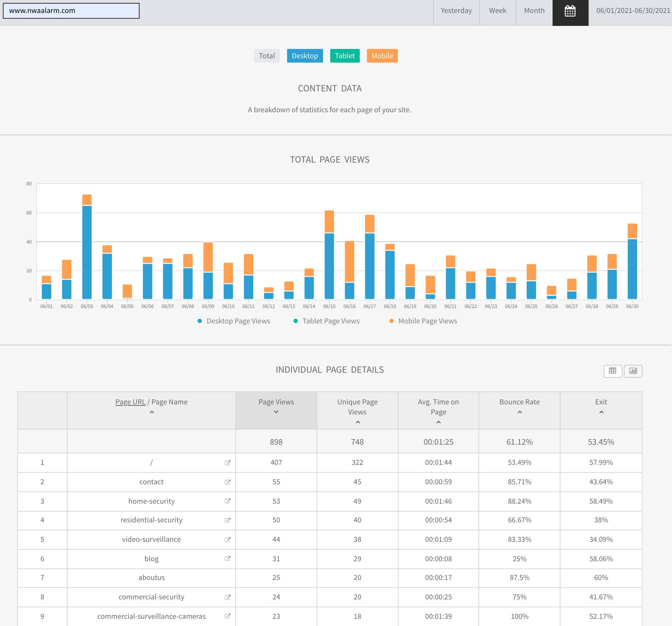
Task: Click the Page URL link in header
Action: tap(130, 402)
